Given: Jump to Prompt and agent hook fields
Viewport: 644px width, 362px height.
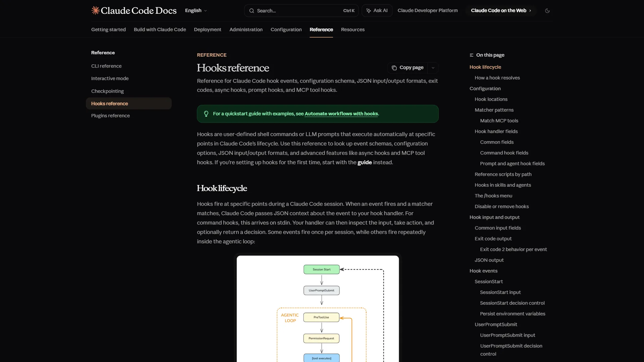Looking at the screenshot, I should [512, 164].
